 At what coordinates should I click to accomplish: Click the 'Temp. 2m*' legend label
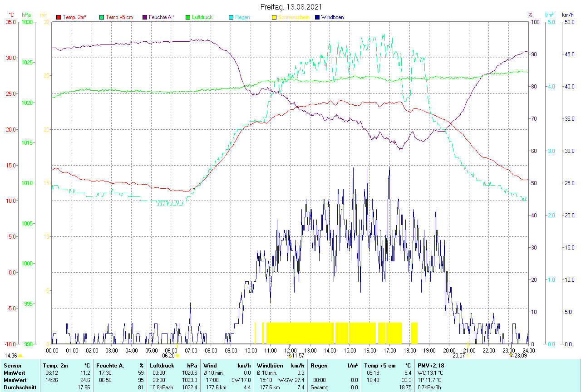coord(74,17)
